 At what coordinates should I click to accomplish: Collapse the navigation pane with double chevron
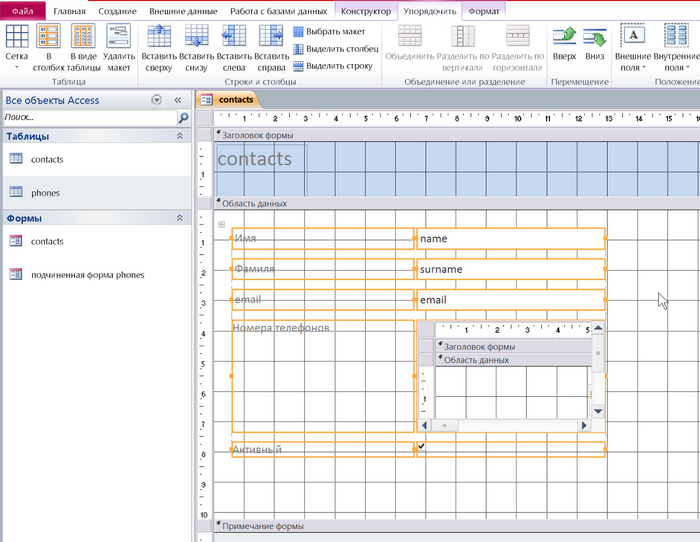(178, 100)
